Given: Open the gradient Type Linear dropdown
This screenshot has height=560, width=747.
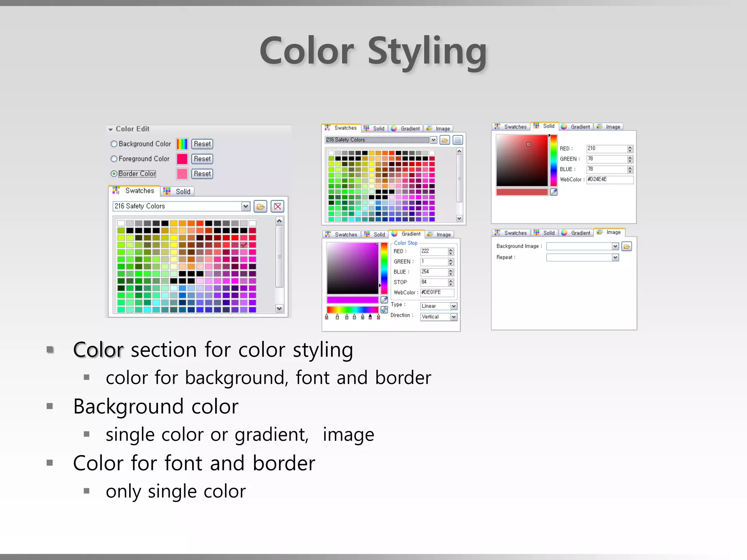Looking at the screenshot, I should tap(453, 306).
